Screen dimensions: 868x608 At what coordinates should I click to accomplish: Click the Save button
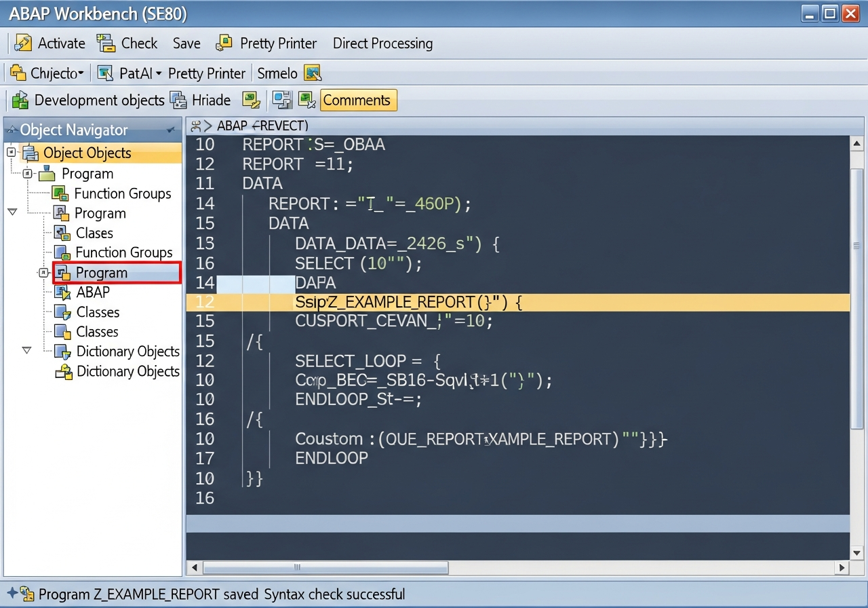click(x=186, y=43)
